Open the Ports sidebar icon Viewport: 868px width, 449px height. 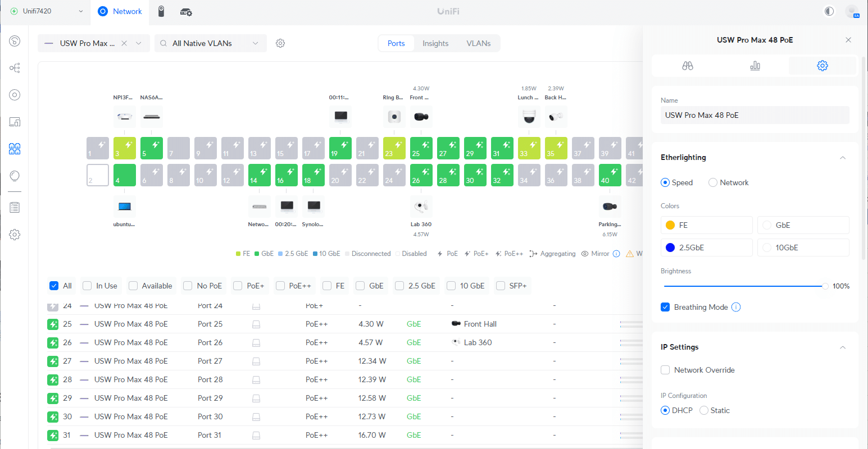pos(15,149)
